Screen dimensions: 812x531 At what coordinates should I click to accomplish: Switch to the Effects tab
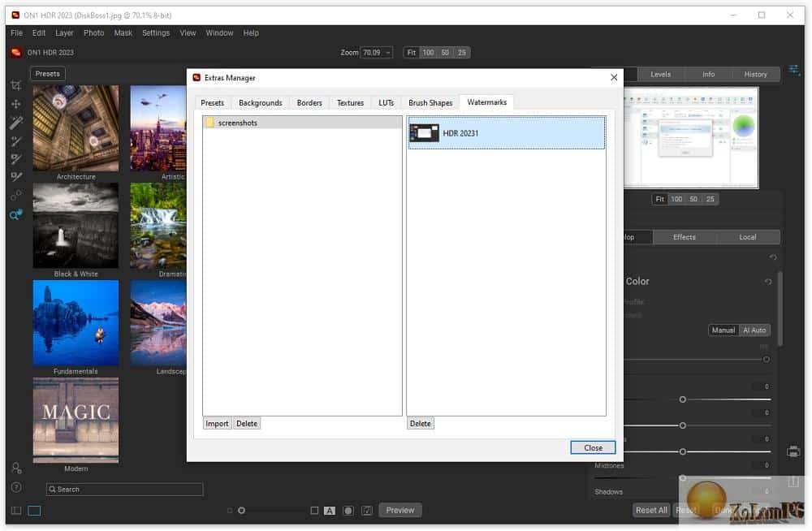[x=685, y=237]
